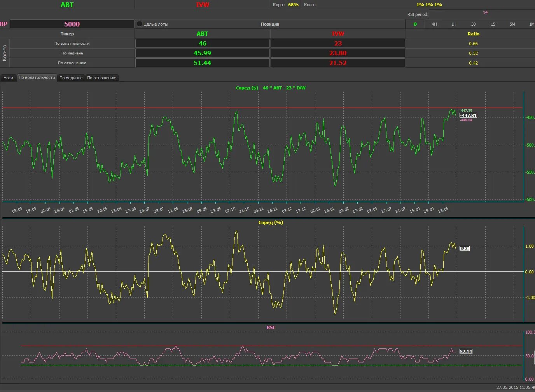The image size is (535, 392).
Task: Click the ABT ratio quantity 51.44
Action: 203,63
